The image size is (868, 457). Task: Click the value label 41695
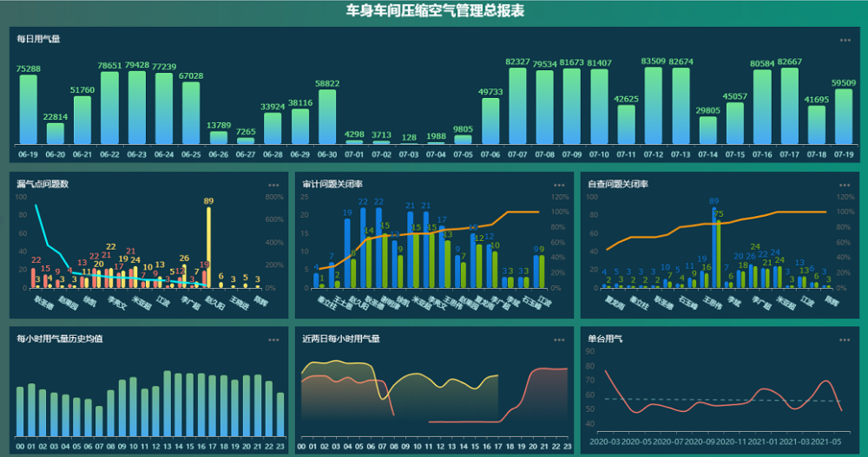pos(817,100)
